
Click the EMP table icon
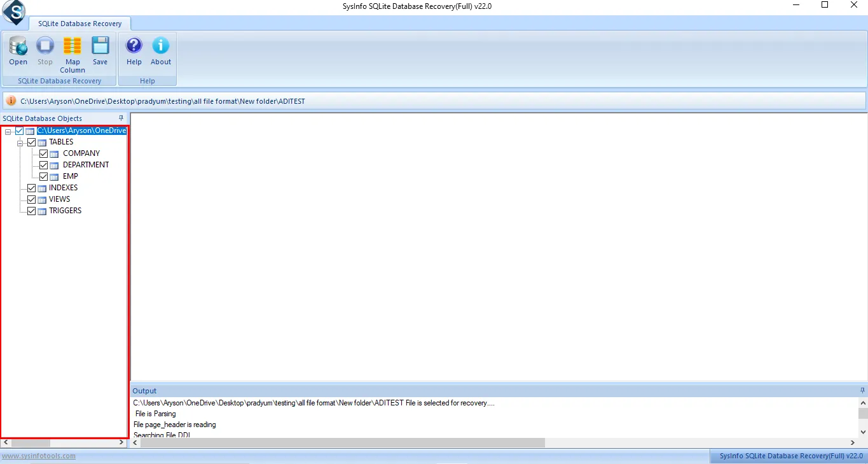[x=55, y=177]
